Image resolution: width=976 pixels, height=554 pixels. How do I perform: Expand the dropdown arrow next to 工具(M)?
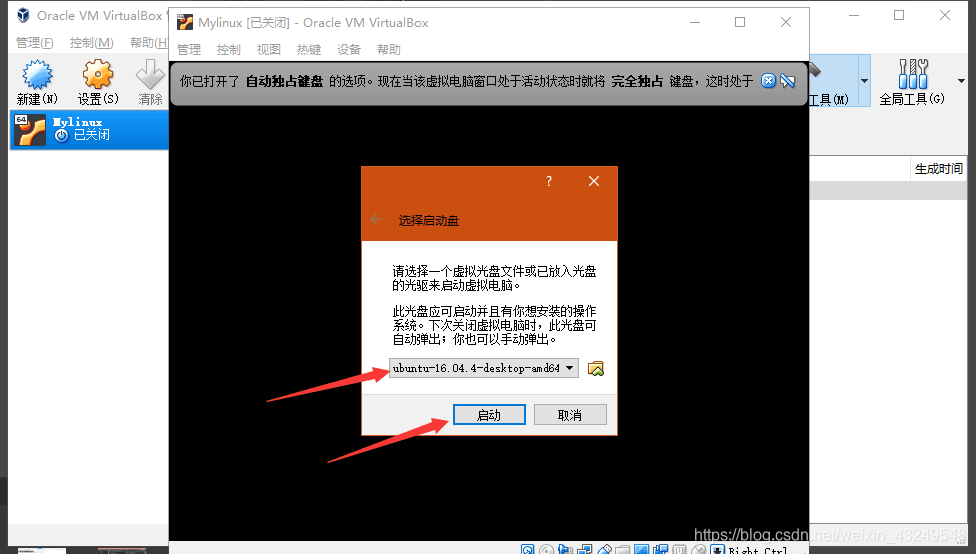864,81
